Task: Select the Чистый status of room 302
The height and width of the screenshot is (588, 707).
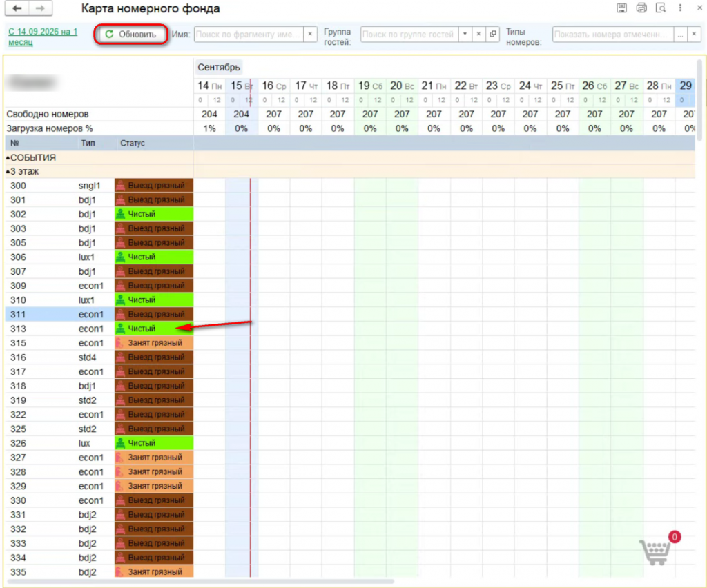Action: click(x=154, y=214)
